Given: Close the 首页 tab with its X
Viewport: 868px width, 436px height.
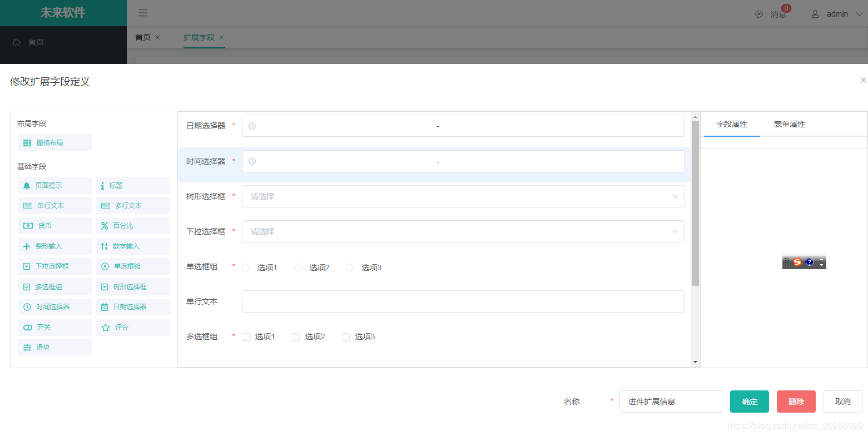Looking at the screenshot, I should [157, 37].
